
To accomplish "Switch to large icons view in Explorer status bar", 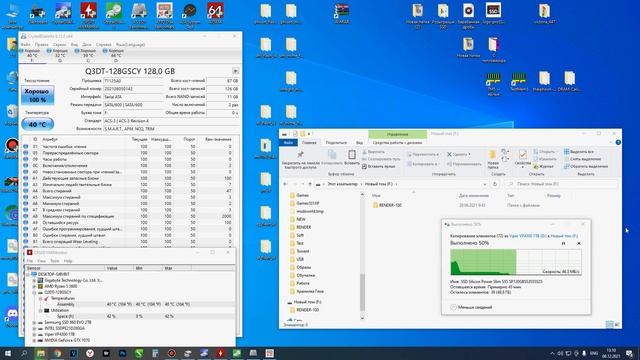I will click(x=617, y=324).
